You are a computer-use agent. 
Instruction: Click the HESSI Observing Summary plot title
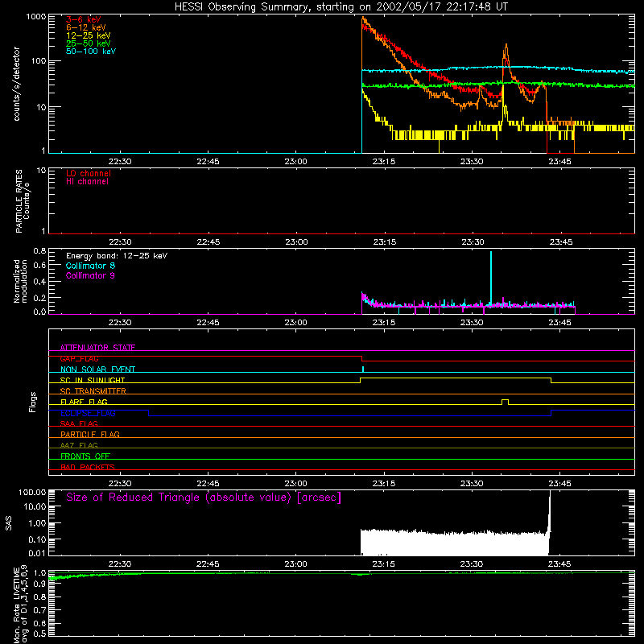point(341,6)
